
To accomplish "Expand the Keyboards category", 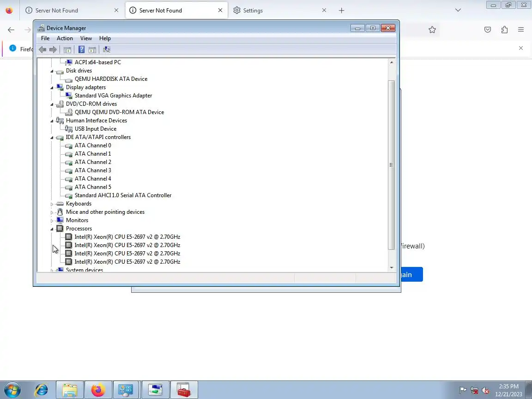I will (52, 204).
